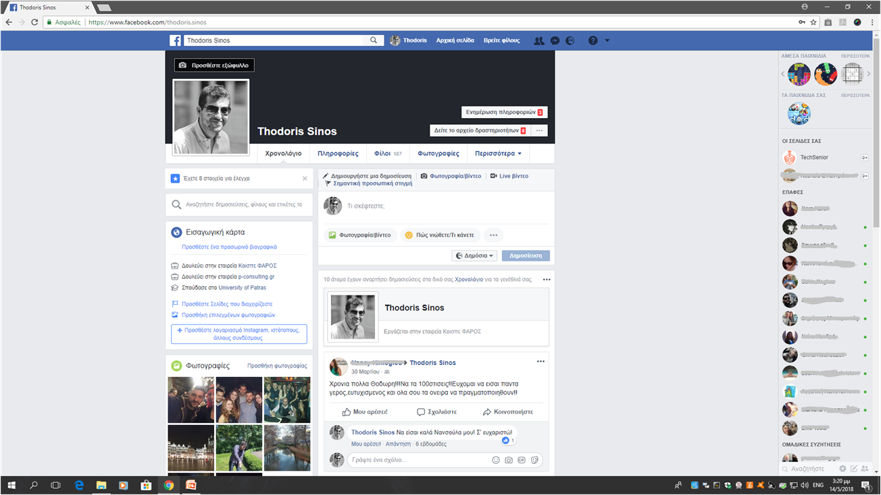The width and height of the screenshot is (881, 495).
Task: Click the Facebook logo icon
Action: coord(175,41)
